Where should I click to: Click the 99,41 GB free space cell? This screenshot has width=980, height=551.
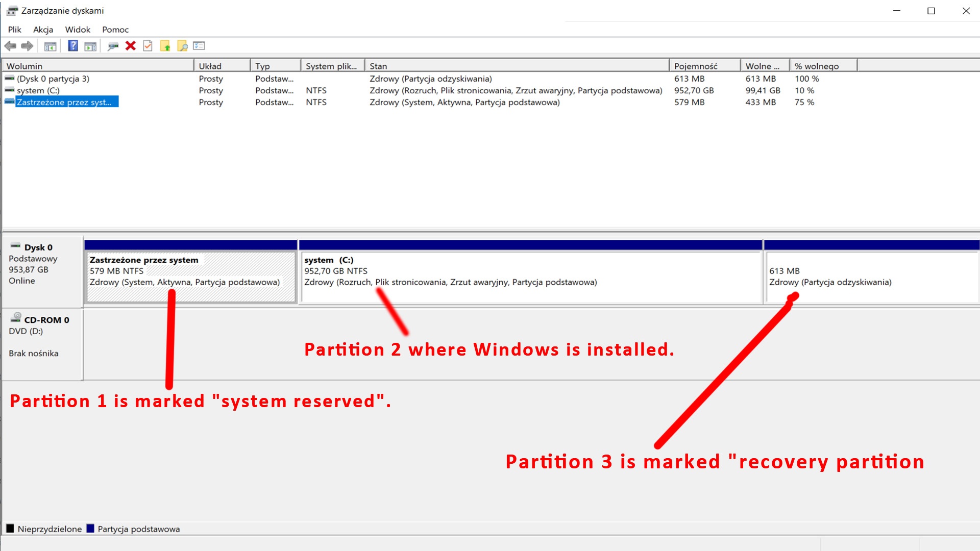[763, 90]
